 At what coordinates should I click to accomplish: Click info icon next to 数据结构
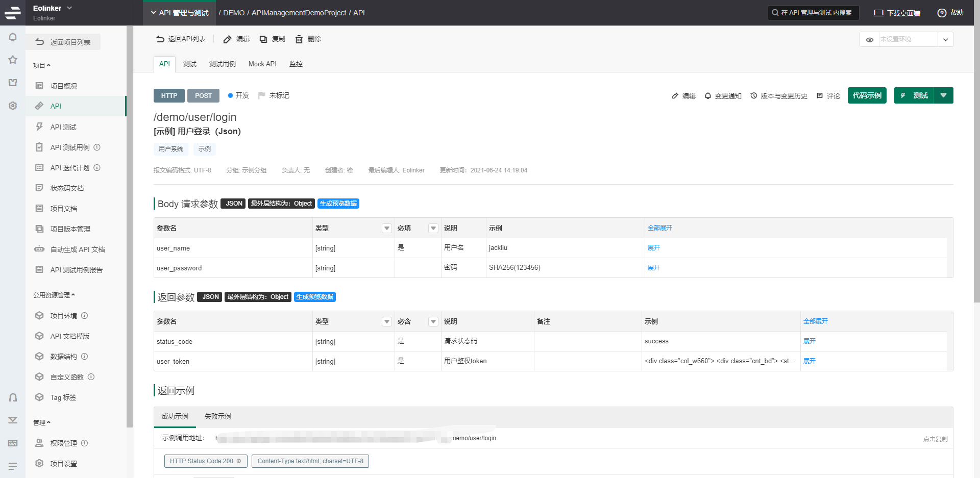pyautogui.click(x=85, y=357)
